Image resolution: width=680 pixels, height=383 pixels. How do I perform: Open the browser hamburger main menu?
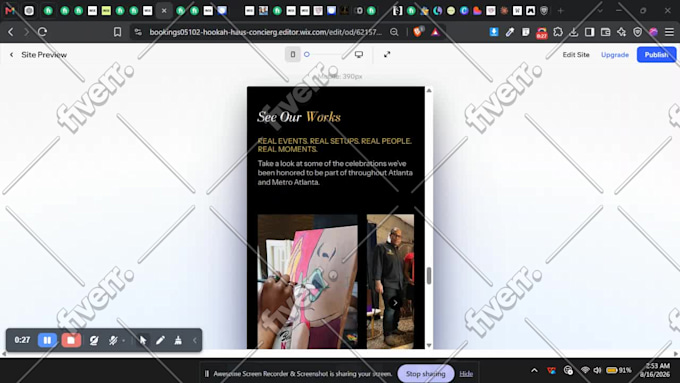pyautogui.click(x=669, y=32)
